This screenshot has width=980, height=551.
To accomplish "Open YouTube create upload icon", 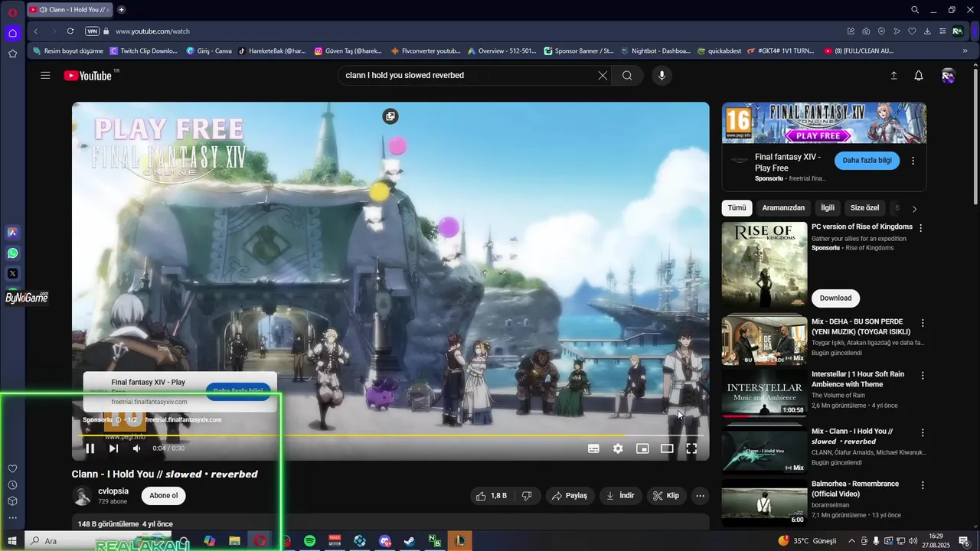I will tap(893, 76).
